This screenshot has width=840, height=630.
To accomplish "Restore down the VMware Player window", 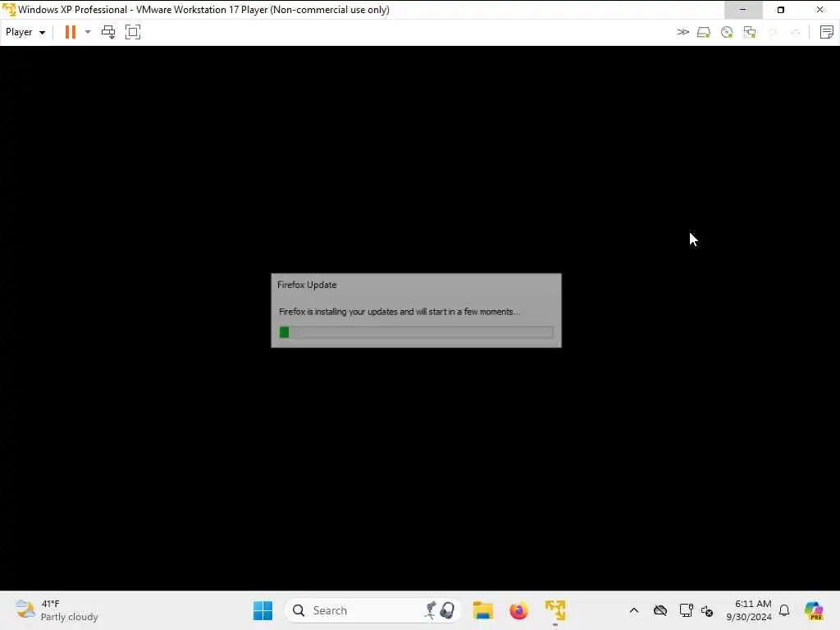I will (781, 10).
